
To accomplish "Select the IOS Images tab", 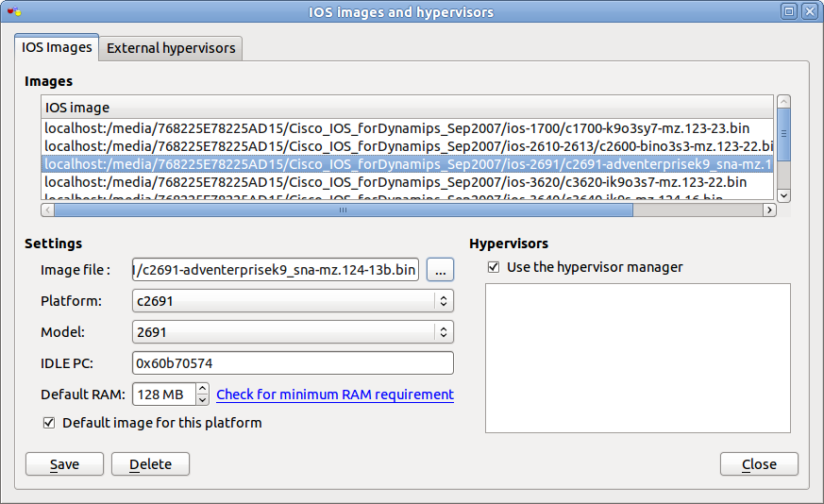I will coord(58,47).
